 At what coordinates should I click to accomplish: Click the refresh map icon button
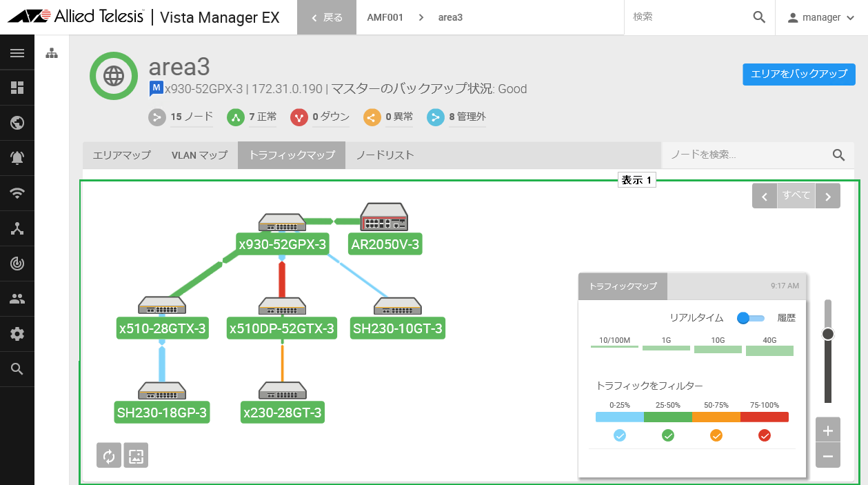pos(109,455)
